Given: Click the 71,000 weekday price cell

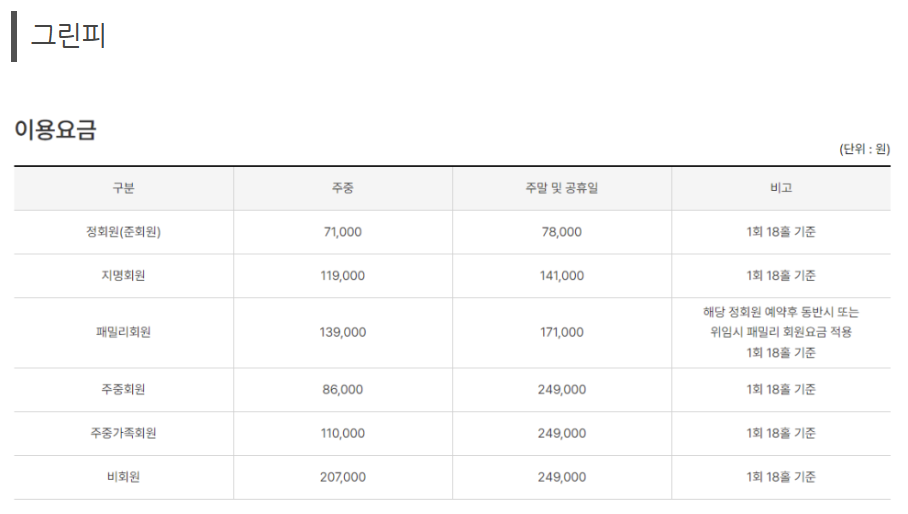Looking at the screenshot, I should 343,232.
